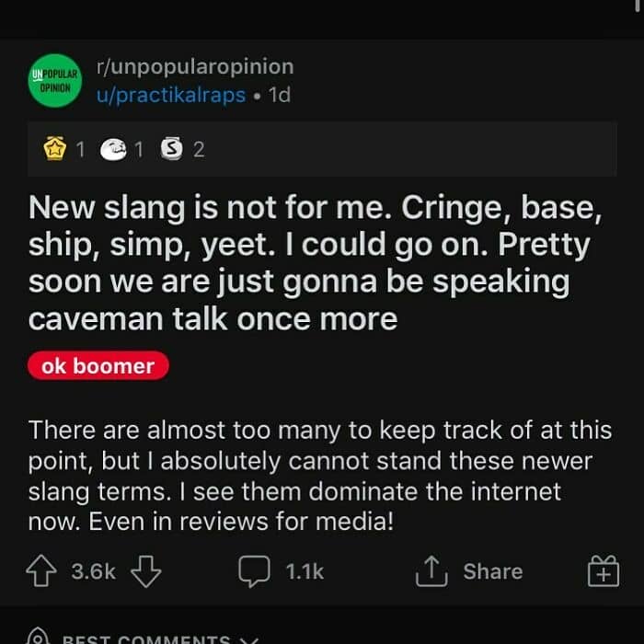Tap the awards bar row
The width and height of the screenshot is (644, 644).
pos(322,149)
